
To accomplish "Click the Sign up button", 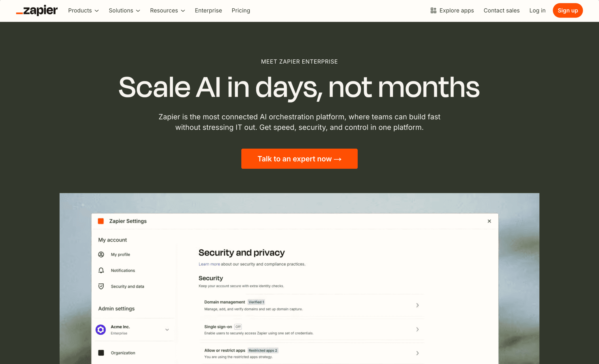I will [568, 10].
